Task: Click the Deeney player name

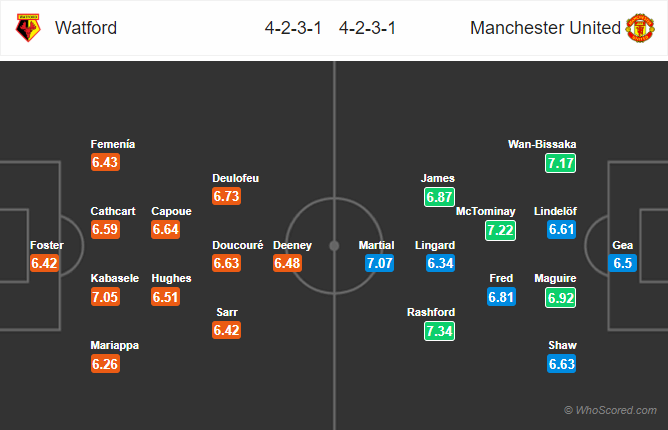Action: click(x=292, y=245)
